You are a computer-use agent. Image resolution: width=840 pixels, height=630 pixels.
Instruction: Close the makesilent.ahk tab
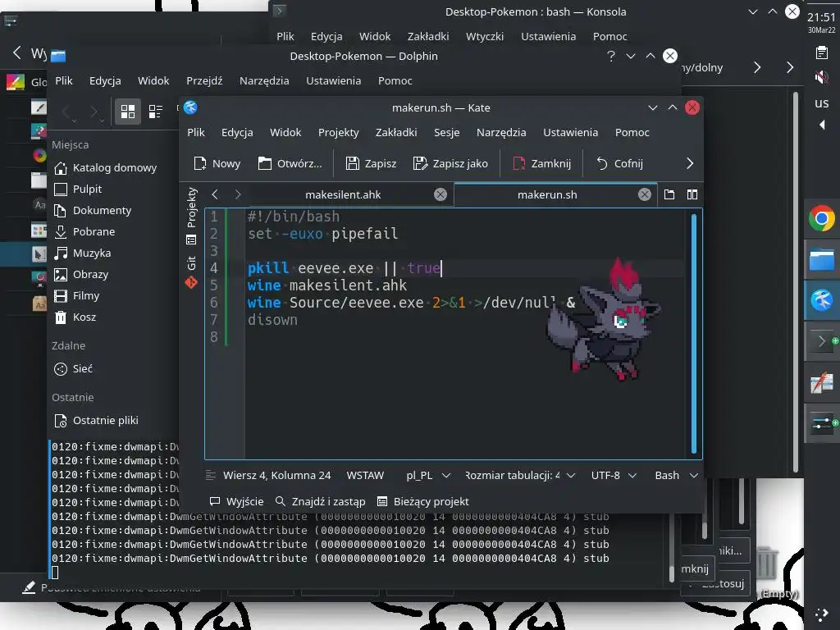[x=441, y=194]
